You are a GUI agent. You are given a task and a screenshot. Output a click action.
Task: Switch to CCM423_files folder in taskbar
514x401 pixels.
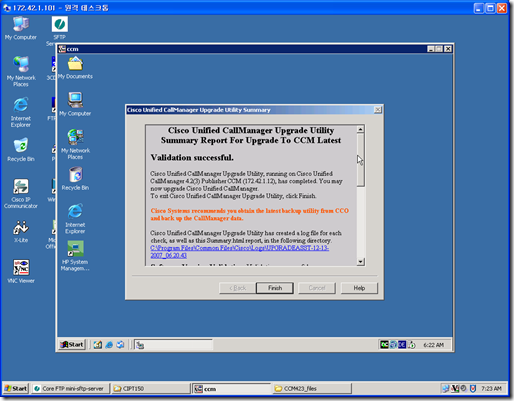pos(312,388)
